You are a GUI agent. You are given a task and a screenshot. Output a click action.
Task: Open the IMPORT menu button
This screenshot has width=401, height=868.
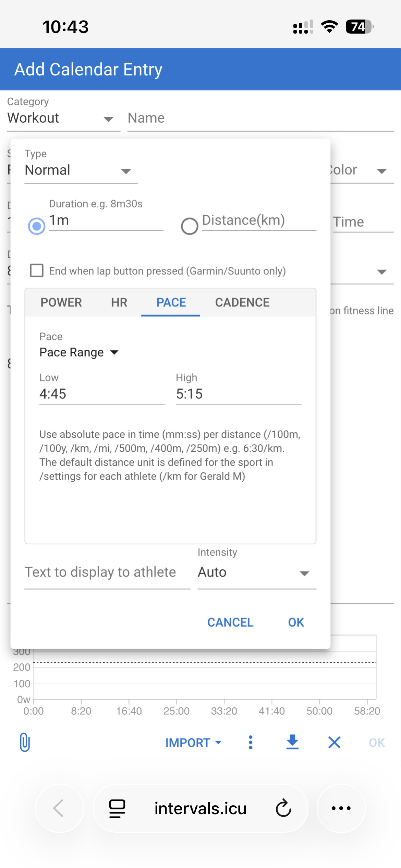point(194,743)
